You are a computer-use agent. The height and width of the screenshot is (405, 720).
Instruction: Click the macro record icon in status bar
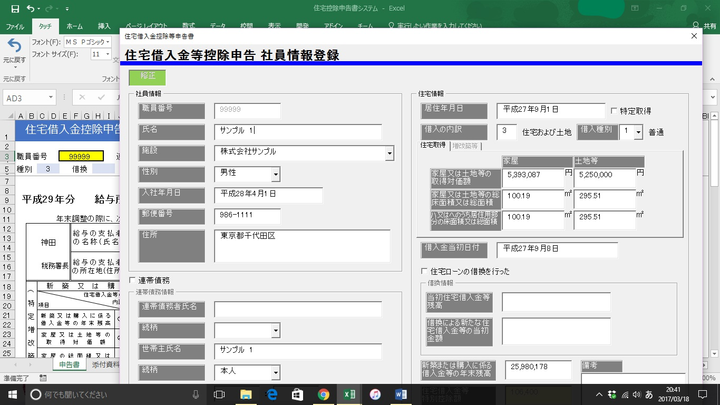[x=43, y=378]
